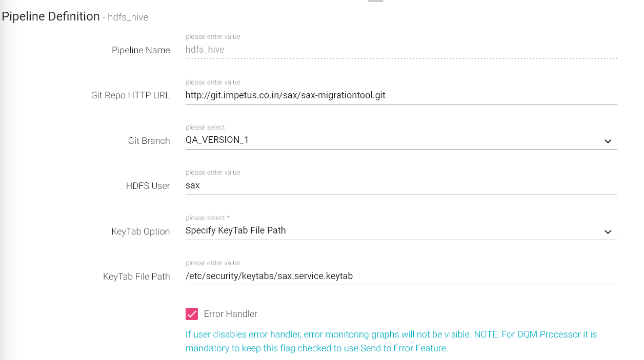Click the hdfs_hive subtitle in the header
Viewport: 644px width, 360px height.
tap(128, 17)
